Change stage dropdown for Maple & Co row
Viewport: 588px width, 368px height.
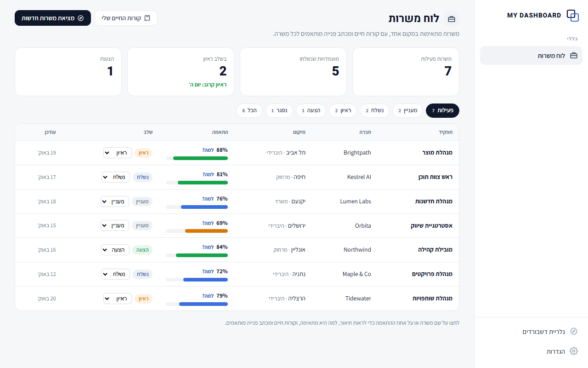pyautogui.click(x=116, y=274)
